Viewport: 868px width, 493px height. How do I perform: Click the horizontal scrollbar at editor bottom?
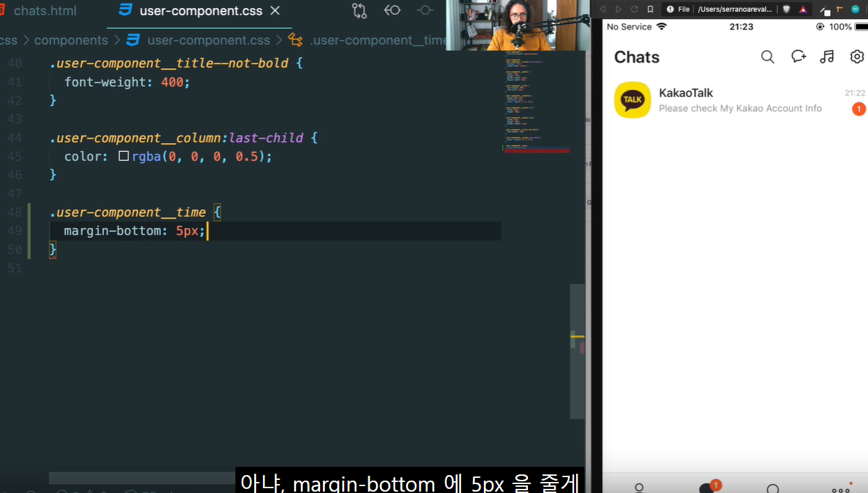click(142, 478)
